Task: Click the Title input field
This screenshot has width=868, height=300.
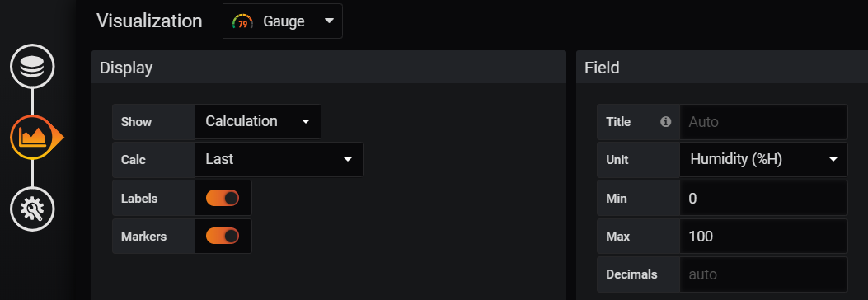Action: tap(763, 122)
